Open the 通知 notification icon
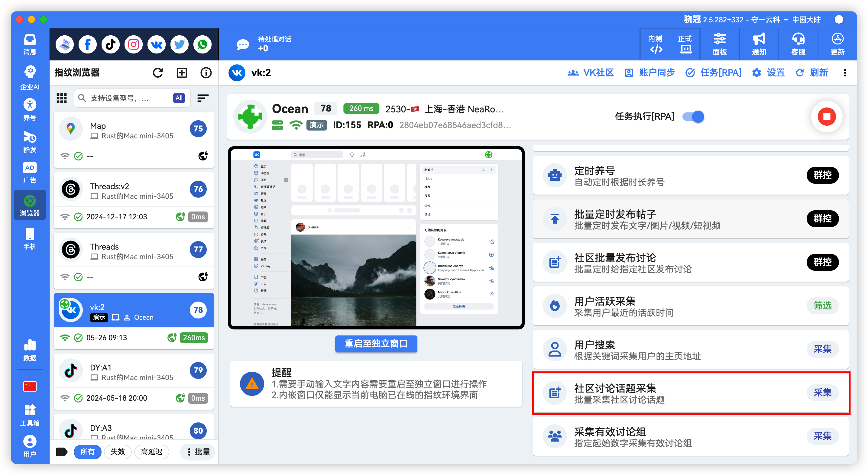868x475 pixels. pos(759,44)
